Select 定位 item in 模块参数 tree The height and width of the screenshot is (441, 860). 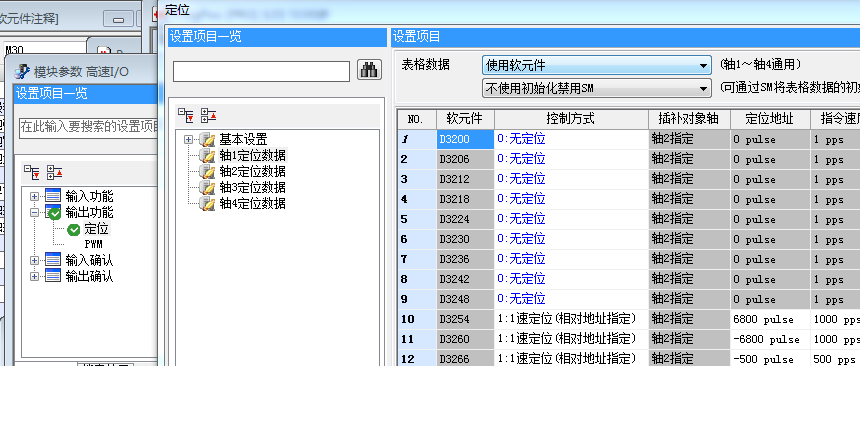[96, 229]
